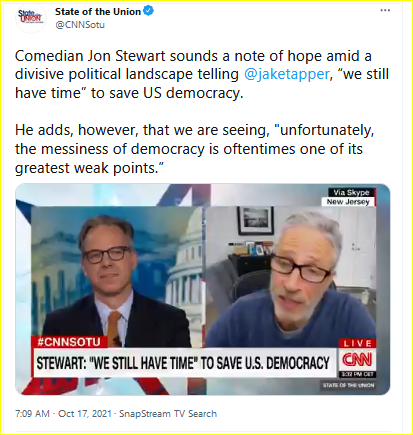Open the State of the Union display name

point(98,11)
